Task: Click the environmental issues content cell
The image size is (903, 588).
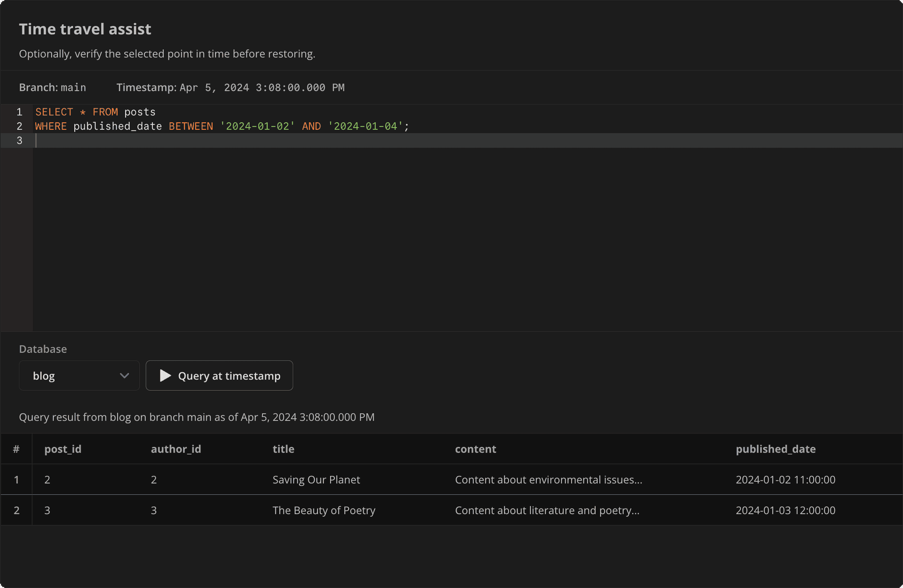Action: (548, 479)
